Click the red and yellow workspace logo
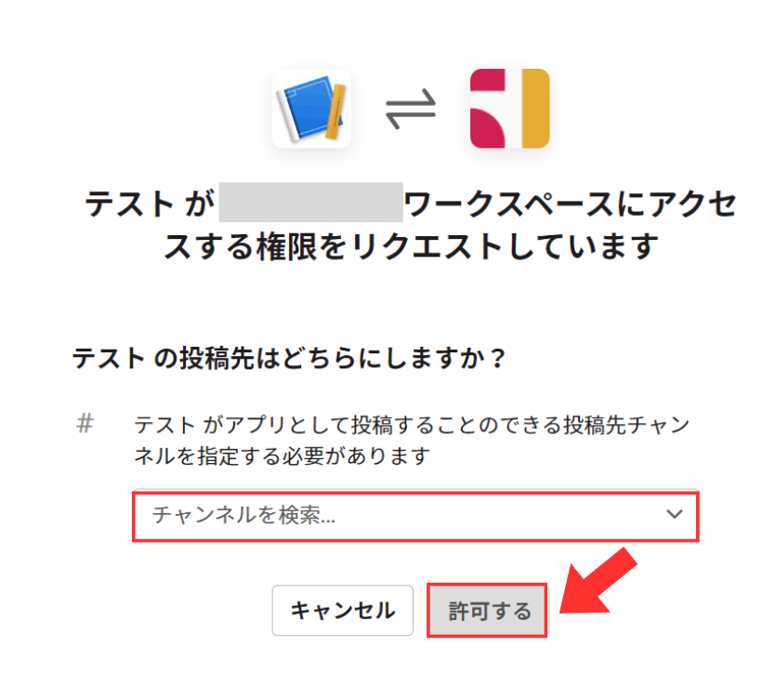The image size is (776, 700). point(510,108)
